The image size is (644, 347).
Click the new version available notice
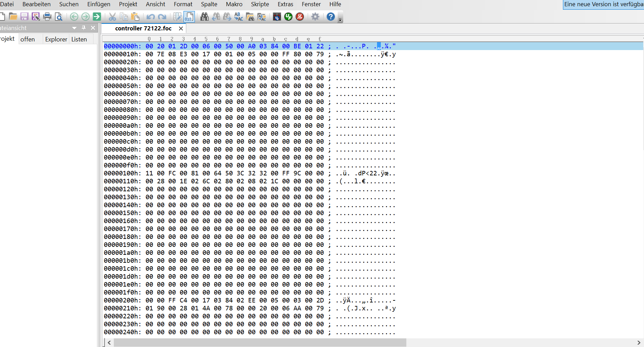tap(604, 4)
